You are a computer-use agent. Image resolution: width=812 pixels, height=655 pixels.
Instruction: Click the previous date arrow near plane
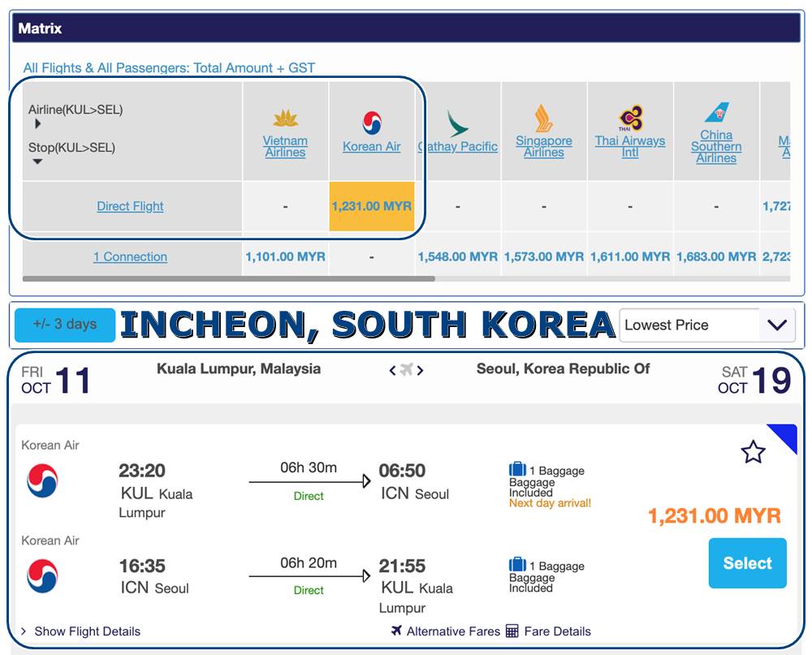tap(392, 370)
